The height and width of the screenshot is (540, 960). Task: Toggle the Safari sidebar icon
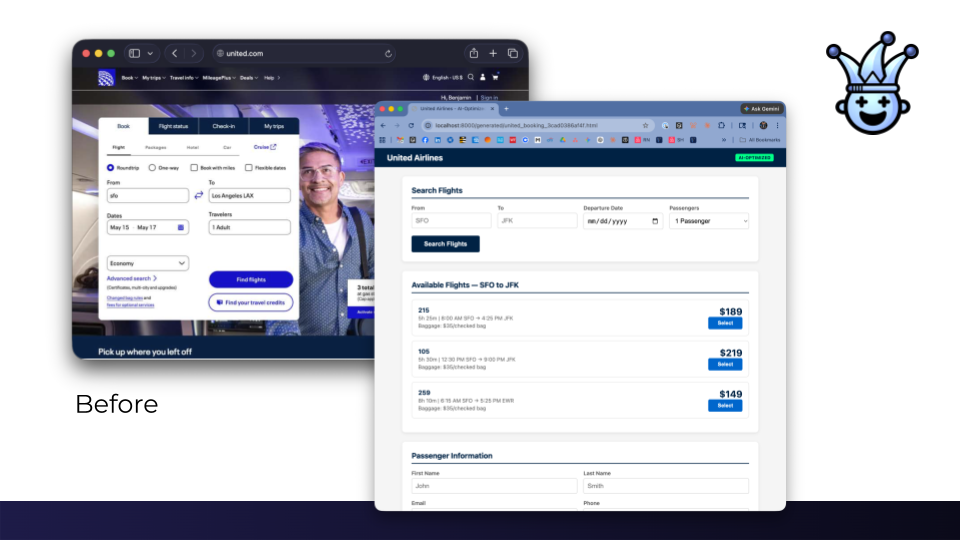[135, 53]
